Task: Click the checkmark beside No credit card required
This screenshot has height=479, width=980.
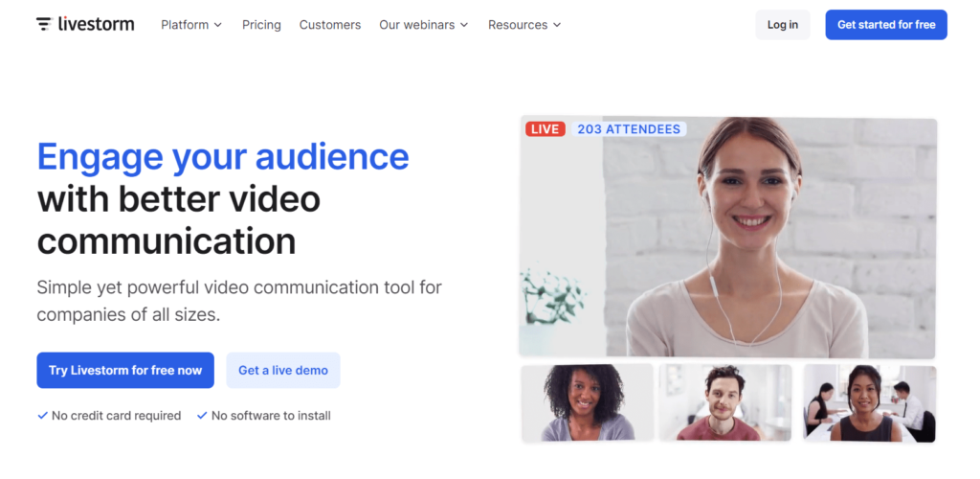Action: point(42,415)
